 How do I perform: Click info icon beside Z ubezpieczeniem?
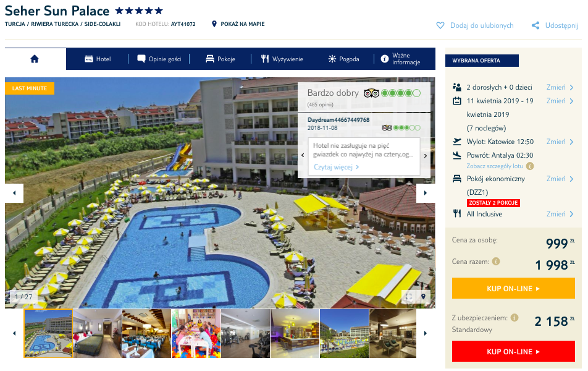(x=514, y=318)
